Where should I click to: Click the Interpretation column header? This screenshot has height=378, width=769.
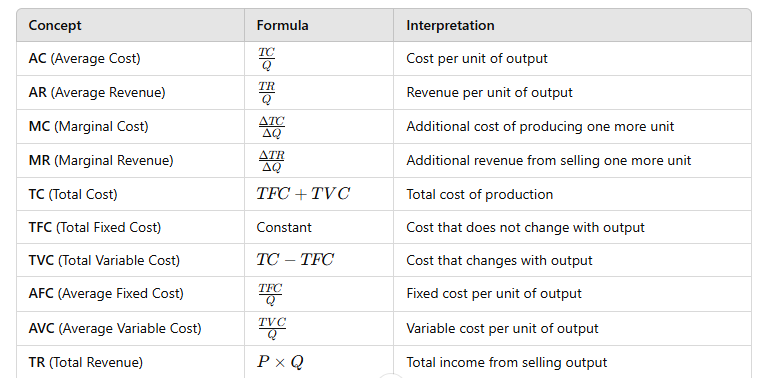click(x=450, y=25)
